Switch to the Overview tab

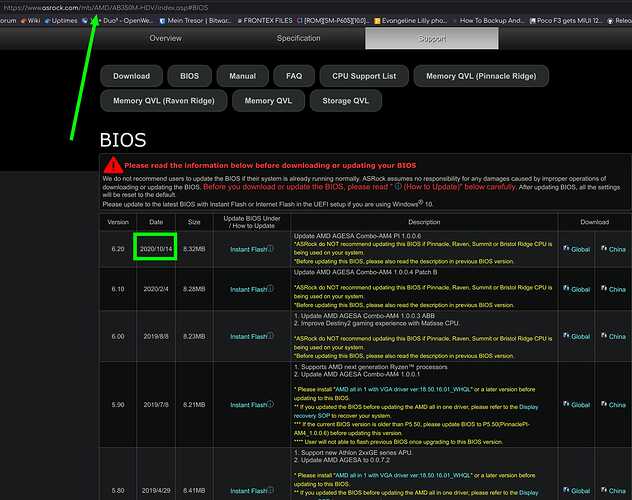(x=165, y=38)
